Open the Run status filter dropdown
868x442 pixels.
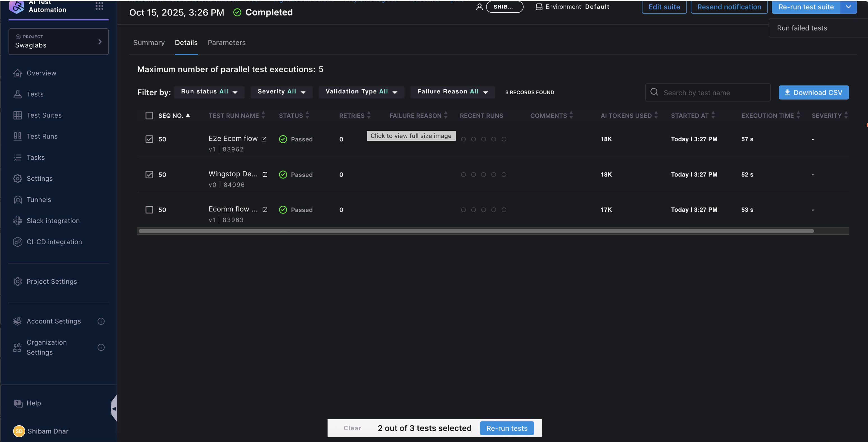coord(209,91)
